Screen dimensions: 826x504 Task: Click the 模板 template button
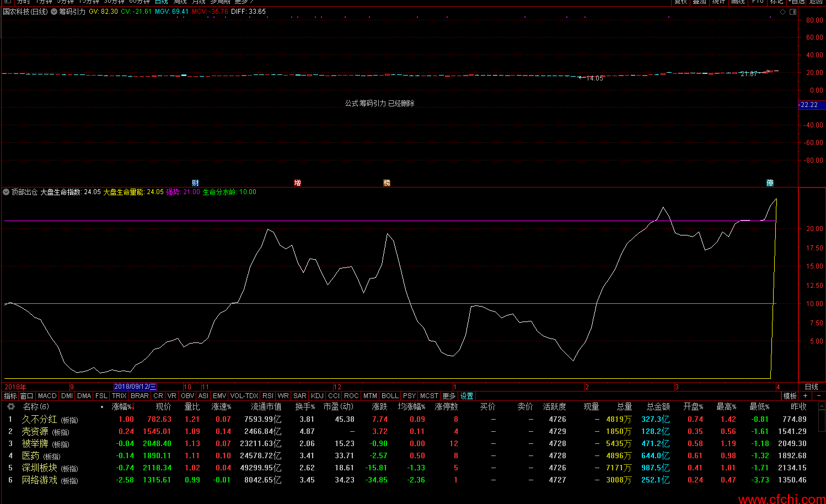click(790, 396)
